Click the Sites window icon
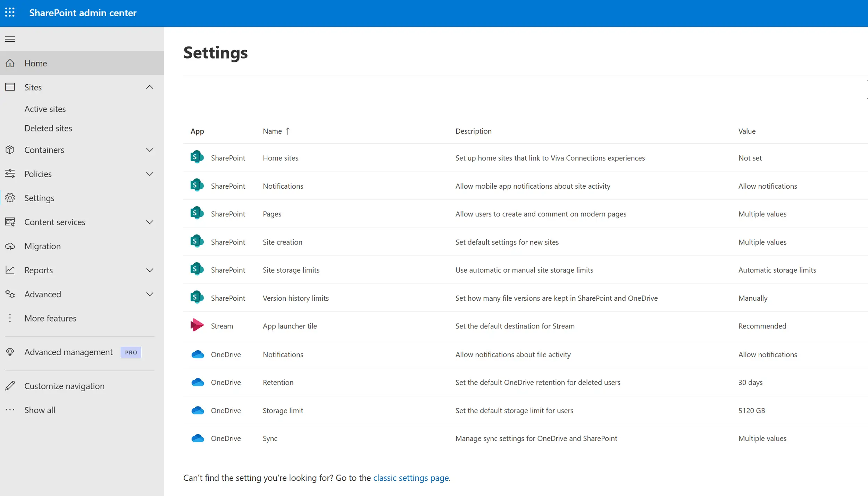 [x=10, y=87]
